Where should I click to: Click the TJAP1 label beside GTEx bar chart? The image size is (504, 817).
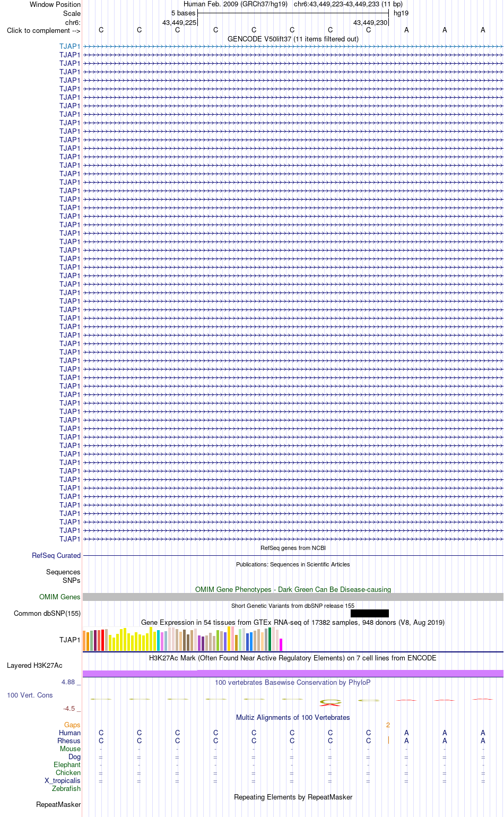point(70,640)
